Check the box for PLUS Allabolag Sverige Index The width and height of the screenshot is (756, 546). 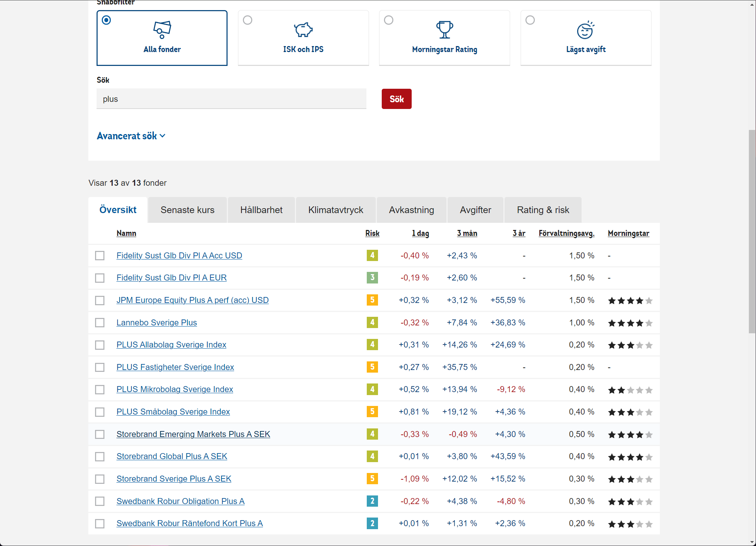(x=100, y=345)
